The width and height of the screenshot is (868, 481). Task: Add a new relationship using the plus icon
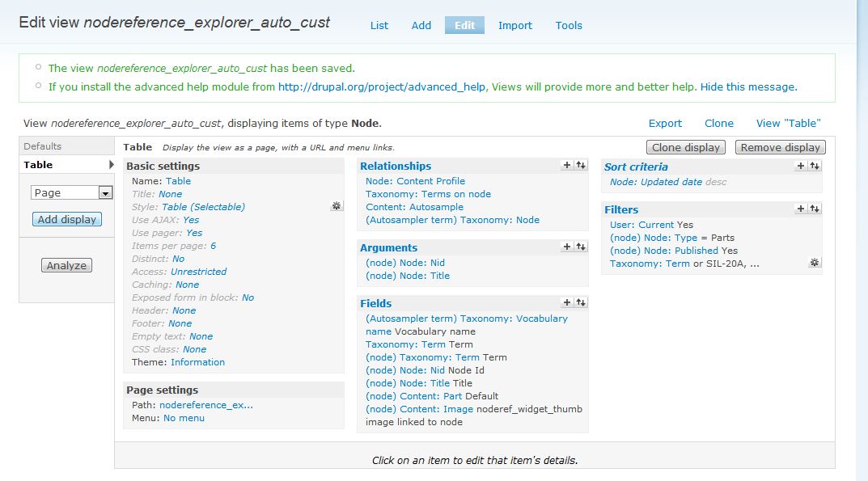click(x=565, y=166)
